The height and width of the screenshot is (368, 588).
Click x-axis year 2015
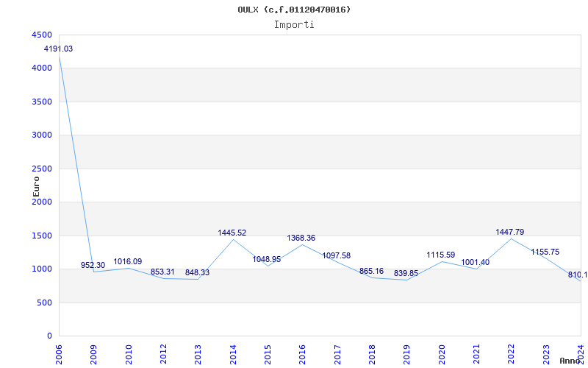268,355
